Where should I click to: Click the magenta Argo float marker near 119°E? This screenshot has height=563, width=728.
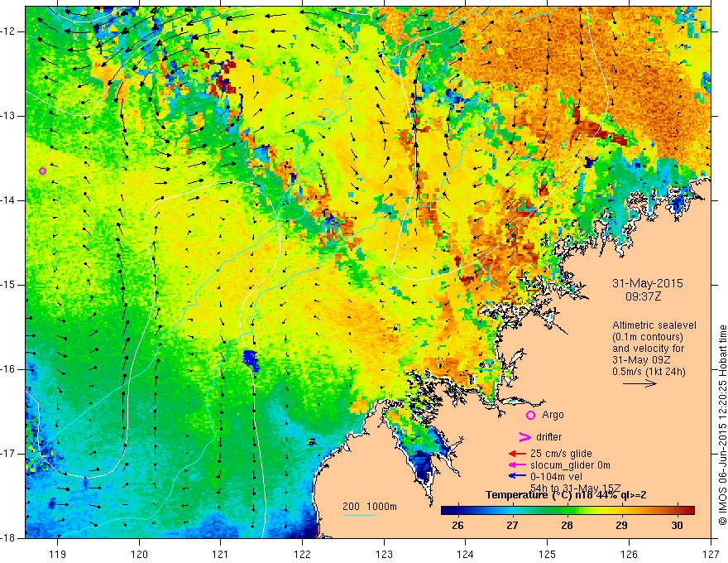pos(43,171)
